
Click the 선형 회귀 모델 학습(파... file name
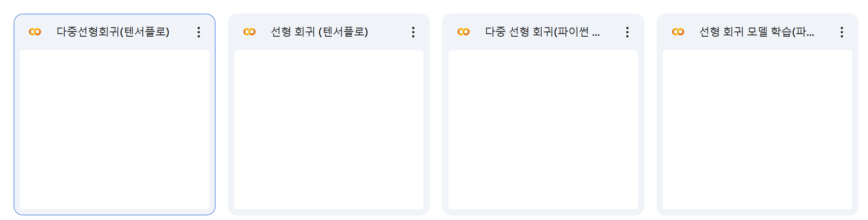point(757,32)
